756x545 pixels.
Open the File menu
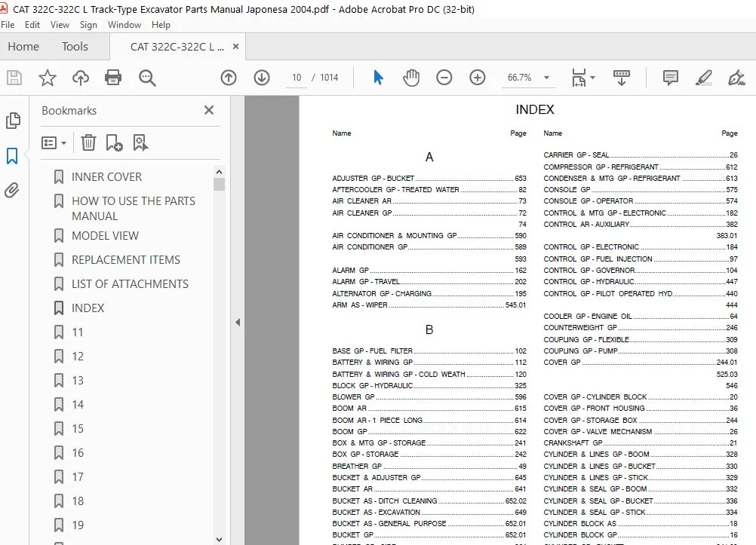tap(8, 25)
